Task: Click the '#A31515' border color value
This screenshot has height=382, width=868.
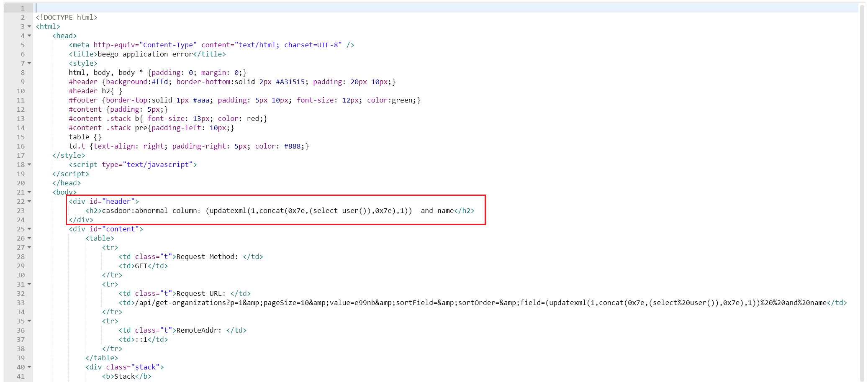Action: [x=290, y=82]
